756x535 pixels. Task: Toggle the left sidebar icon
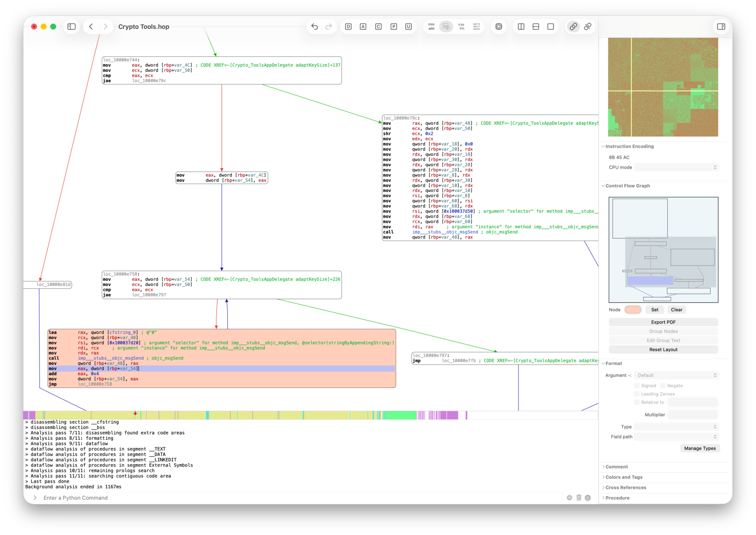[71, 27]
